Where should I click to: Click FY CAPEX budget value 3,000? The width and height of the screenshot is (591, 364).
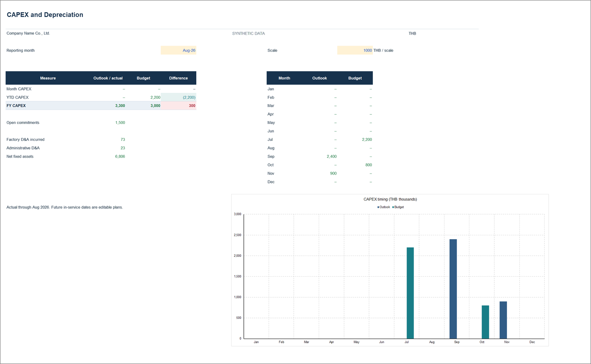(155, 106)
